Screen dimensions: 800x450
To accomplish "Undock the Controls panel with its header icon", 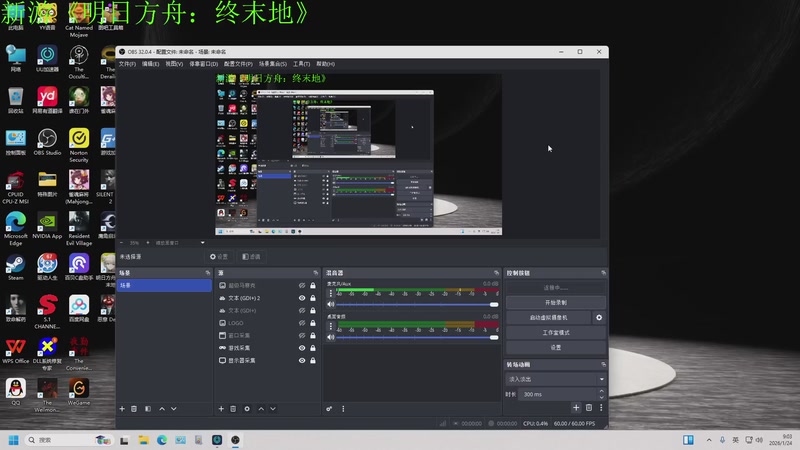I will point(604,273).
